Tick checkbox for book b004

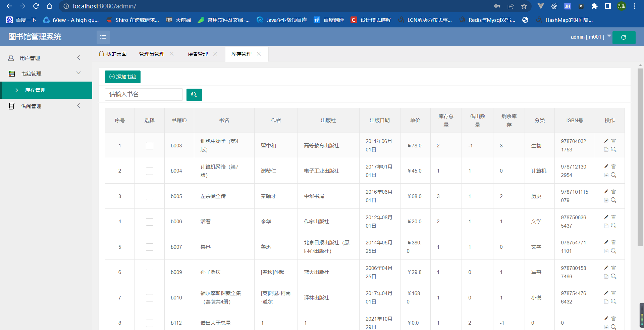(150, 171)
